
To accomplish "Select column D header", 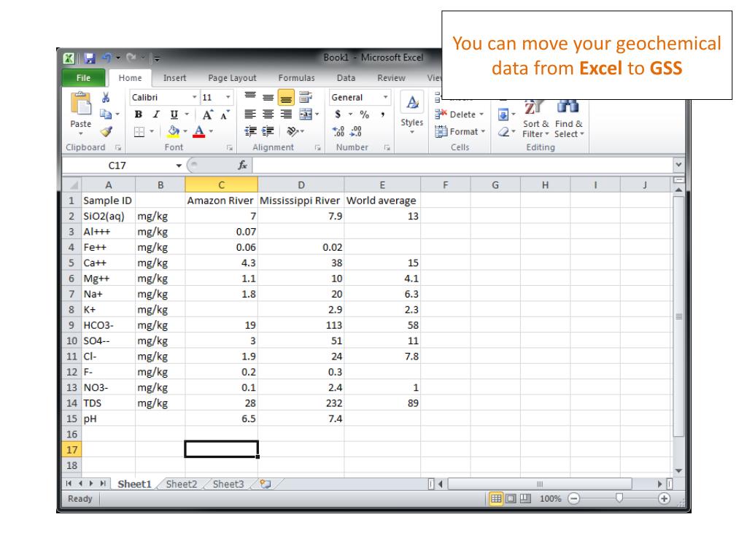I will pyautogui.click(x=301, y=184).
